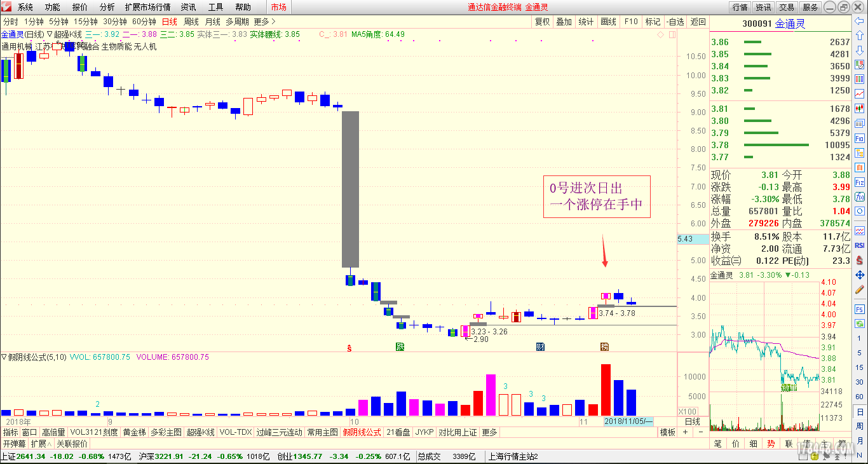Image resolution: width=868 pixels, height=464 pixels.
Task: Expand the 更多 periods dropdown
Action: [x=264, y=22]
